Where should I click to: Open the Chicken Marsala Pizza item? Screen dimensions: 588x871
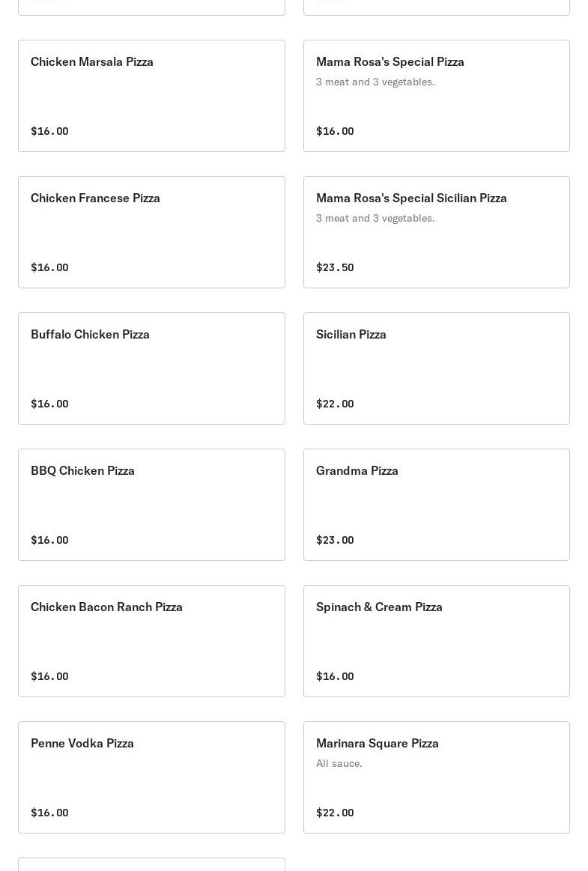click(x=151, y=96)
